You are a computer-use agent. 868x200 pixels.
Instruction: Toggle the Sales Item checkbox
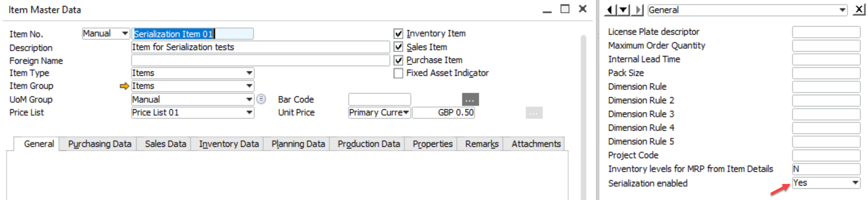pyautogui.click(x=398, y=47)
